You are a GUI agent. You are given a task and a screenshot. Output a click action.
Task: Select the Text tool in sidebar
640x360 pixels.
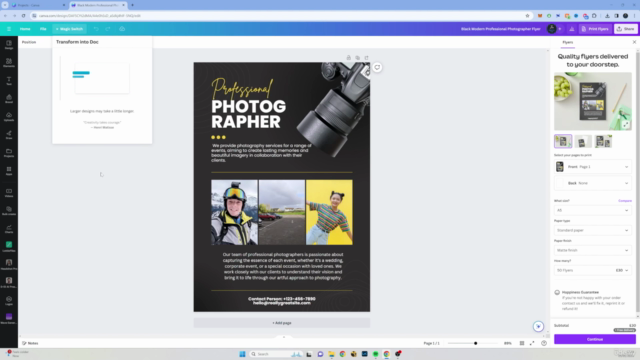[x=9, y=80]
